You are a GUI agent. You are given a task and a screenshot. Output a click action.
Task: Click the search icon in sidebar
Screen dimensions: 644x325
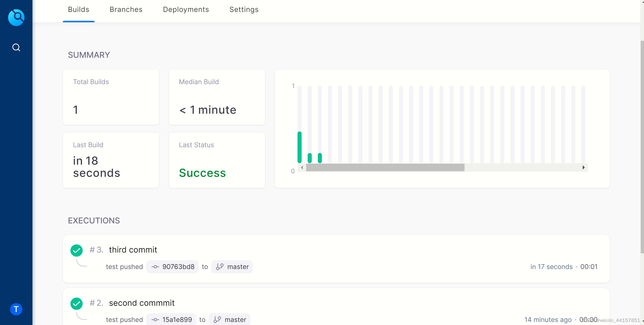pyautogui.click(x=16, y=47)
